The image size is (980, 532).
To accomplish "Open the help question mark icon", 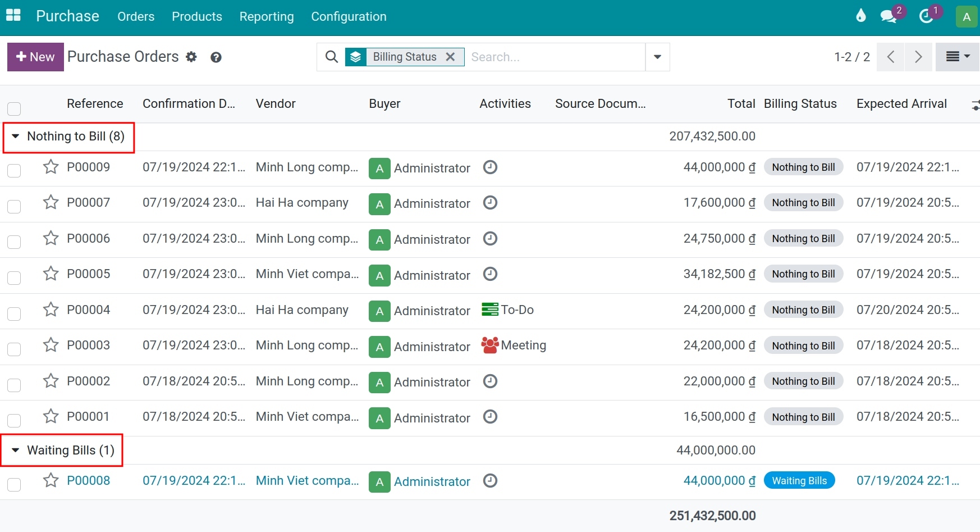I will pos(216,57).
